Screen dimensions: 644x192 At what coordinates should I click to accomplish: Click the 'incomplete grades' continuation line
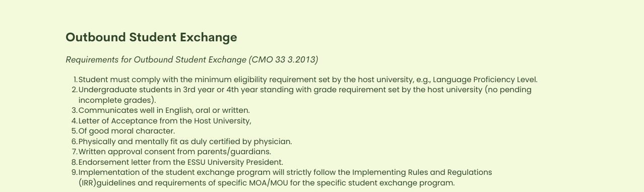(117, 100)
